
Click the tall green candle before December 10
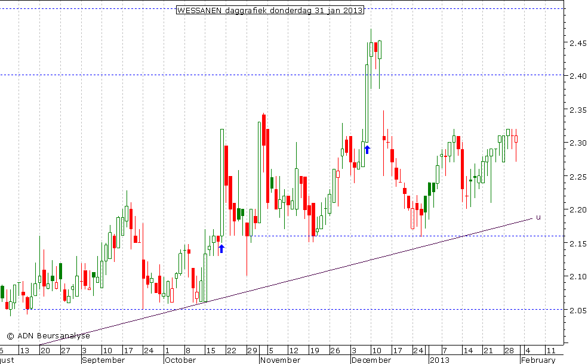tap(367, 103)
